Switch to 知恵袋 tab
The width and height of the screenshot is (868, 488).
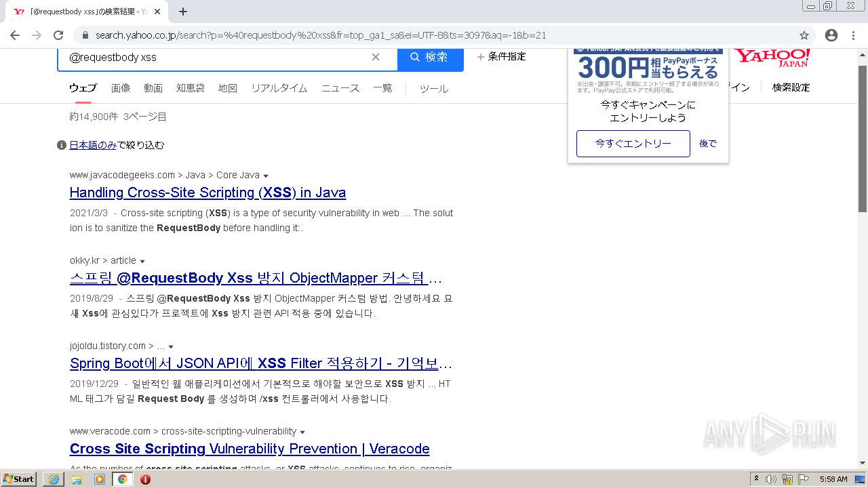point(191,88)
